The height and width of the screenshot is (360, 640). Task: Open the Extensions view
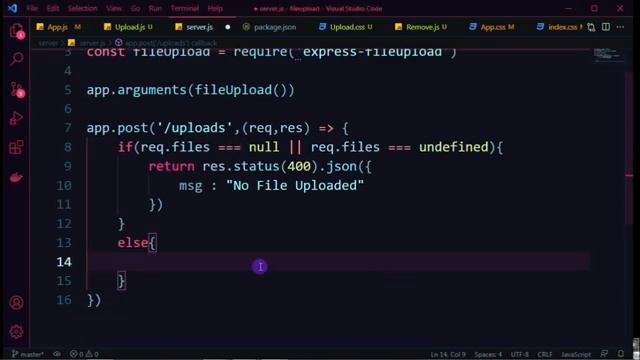coord(16,147)
